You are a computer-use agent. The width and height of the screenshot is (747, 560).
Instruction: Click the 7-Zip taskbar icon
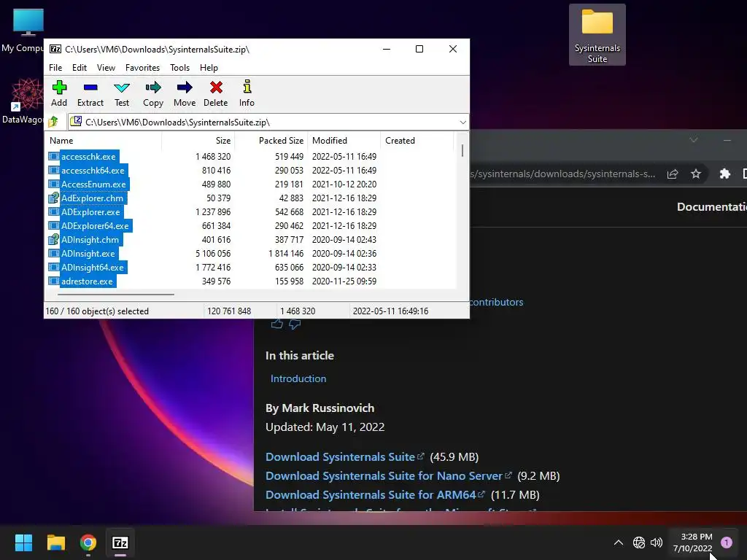click(120, 542)
